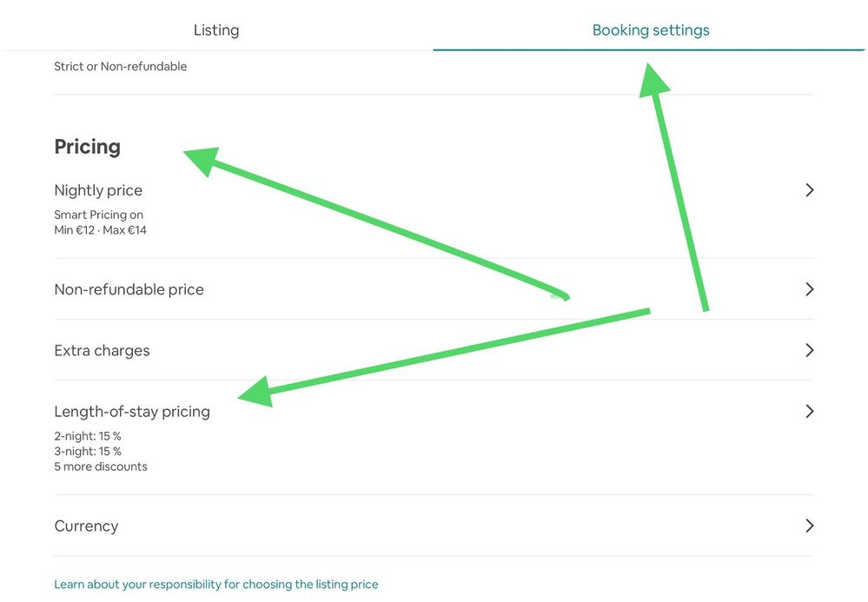Click the Smart Pricing on status text
This screenshot has height=602, width=868.
[x=98, y=215]
